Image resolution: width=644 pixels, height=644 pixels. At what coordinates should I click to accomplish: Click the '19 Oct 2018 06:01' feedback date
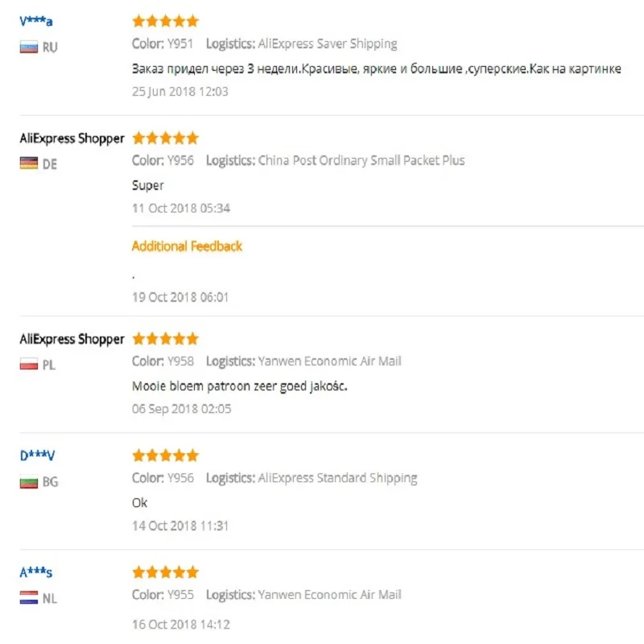click(180, 297)
